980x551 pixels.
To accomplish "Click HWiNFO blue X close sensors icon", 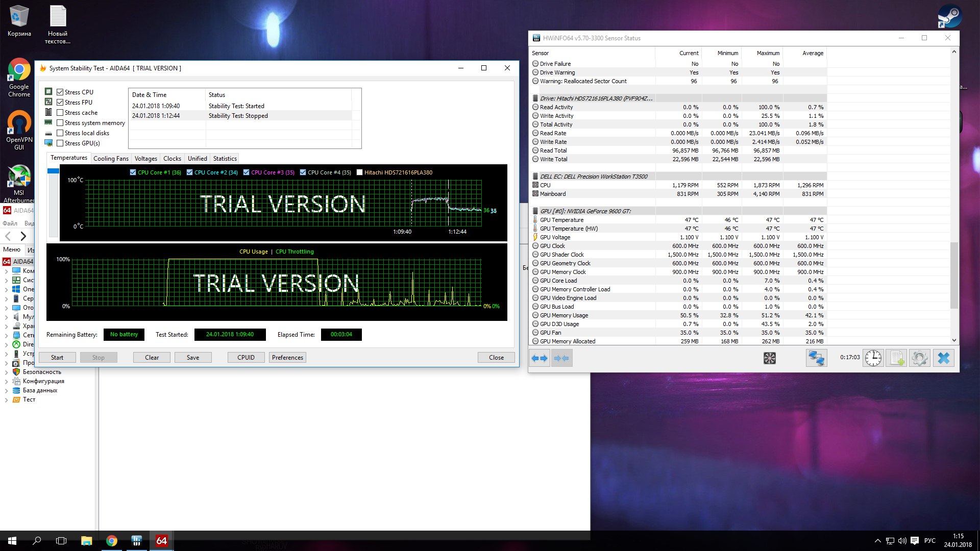I will click(x=944, y=358).
